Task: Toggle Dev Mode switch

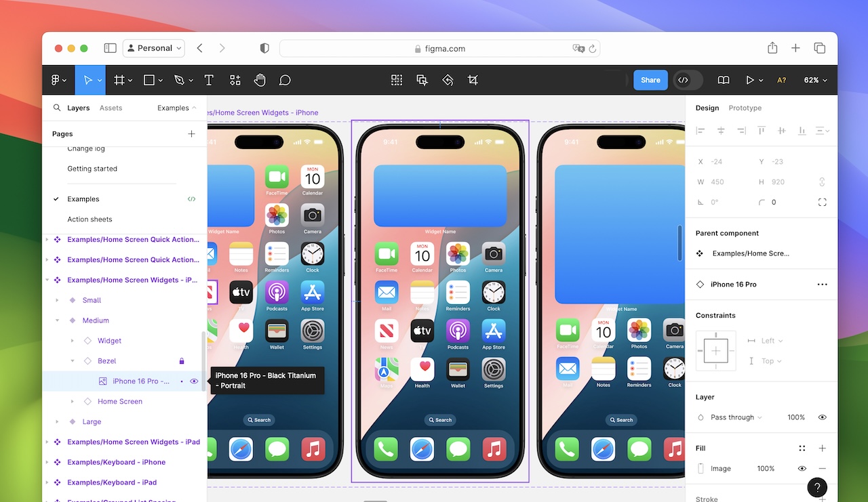Action: (x=688, y=80)
